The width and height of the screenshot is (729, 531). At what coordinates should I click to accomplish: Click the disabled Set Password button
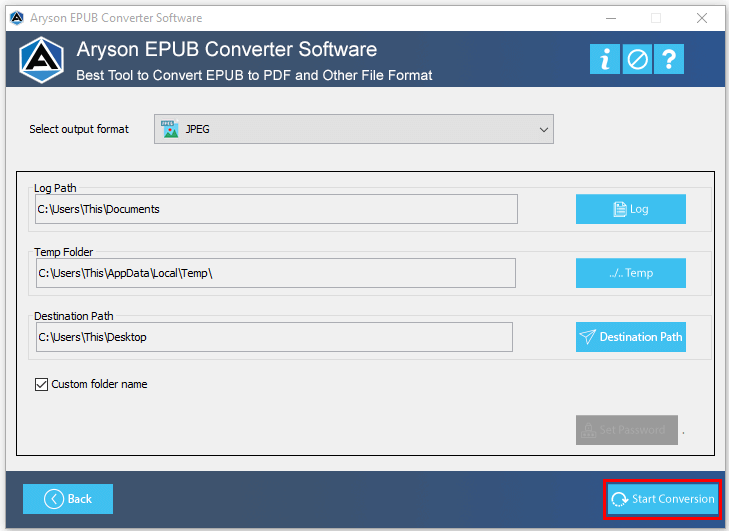click(627, 430)
